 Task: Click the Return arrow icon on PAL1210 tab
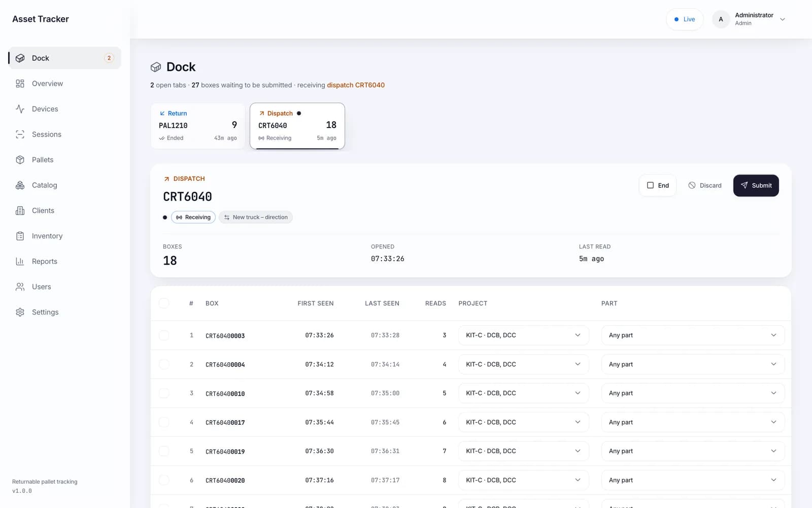coord(162,113)
